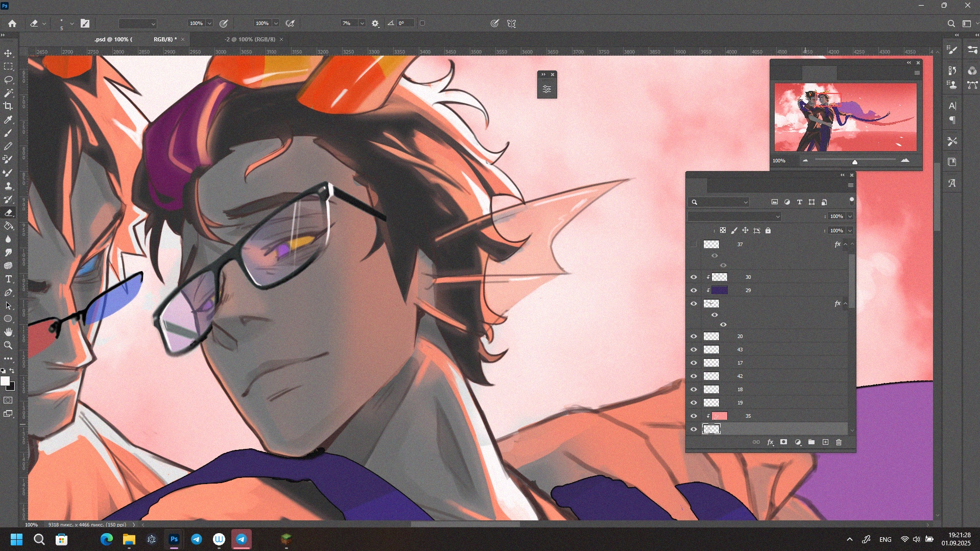Screen dimensions: 980x551
Task: Open the Layers panel flyout menu
Action: coord(851,185)
